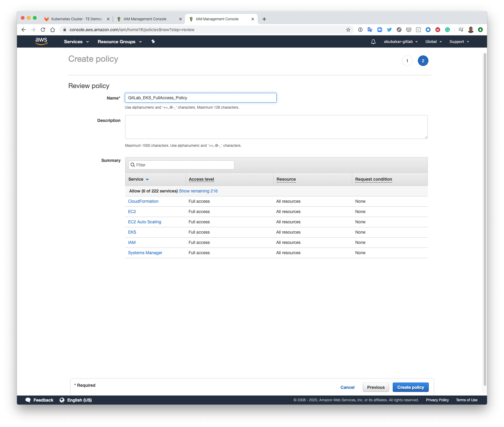Open the Grammarly extension

coord(447,30)
